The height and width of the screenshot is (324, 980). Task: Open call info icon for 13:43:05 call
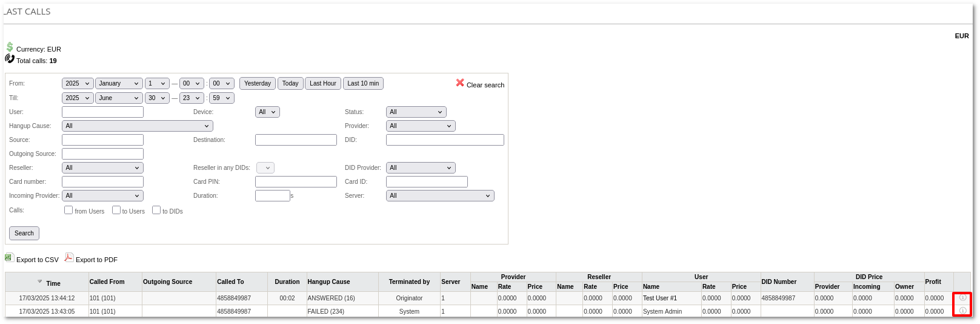tap(962, 311)
